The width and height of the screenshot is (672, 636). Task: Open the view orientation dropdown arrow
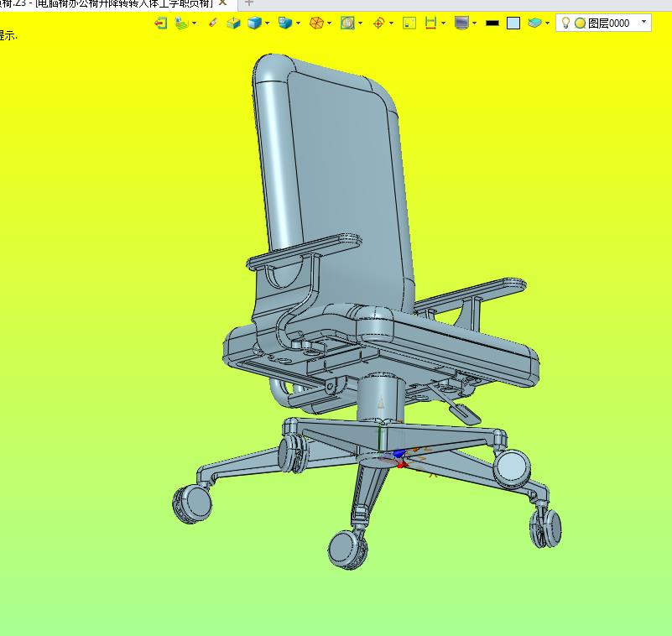tap(299, 23)
